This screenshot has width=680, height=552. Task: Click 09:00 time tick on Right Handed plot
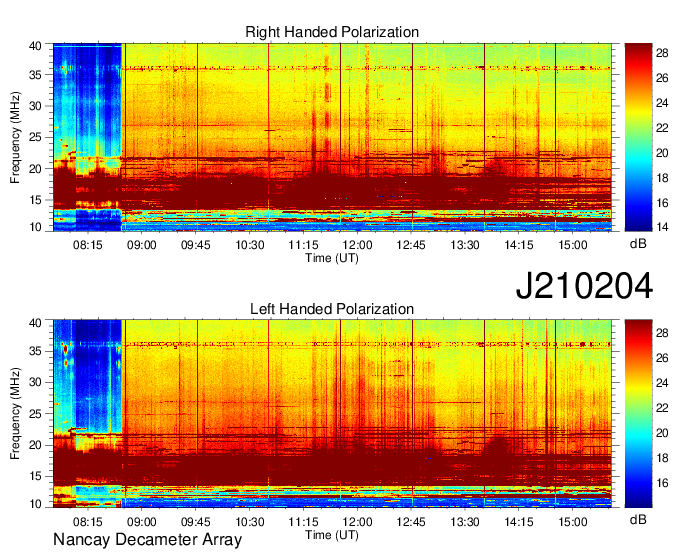141,245
